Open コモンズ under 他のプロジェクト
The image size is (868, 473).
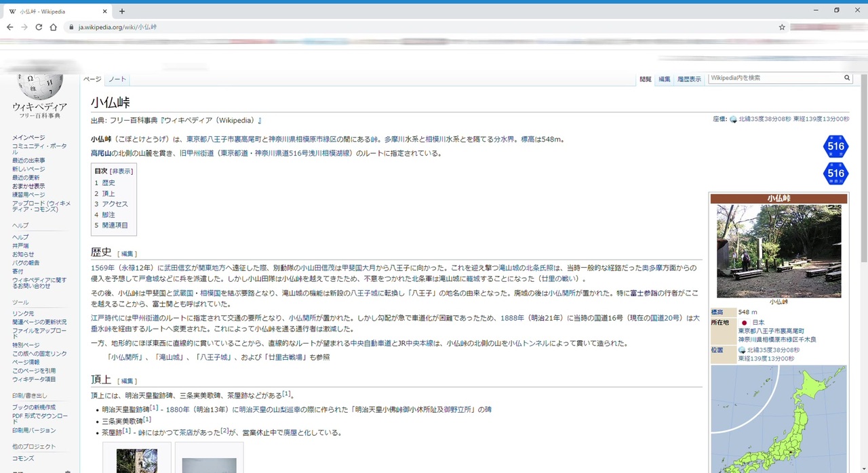pyautogui.click(x=23, y=459)
